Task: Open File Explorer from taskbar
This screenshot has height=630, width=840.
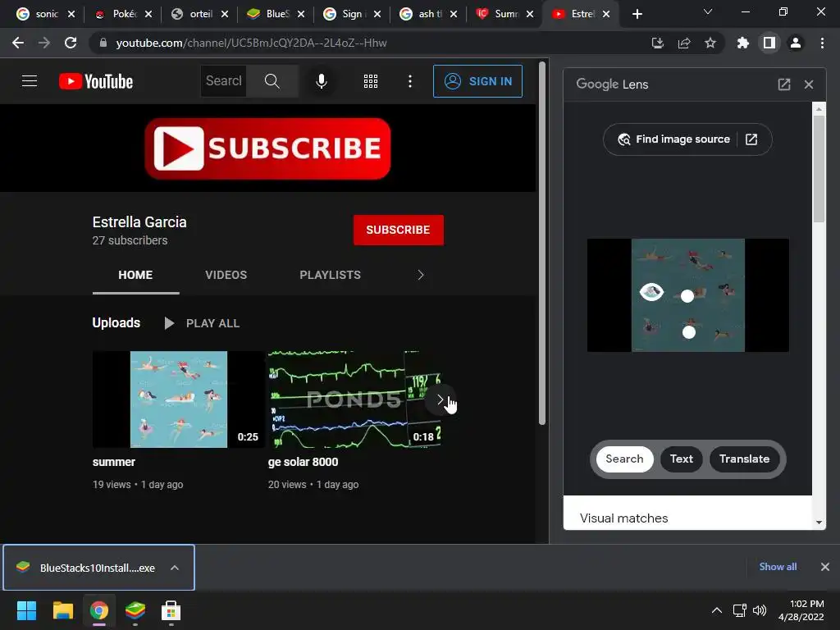Action: (62, 610)
